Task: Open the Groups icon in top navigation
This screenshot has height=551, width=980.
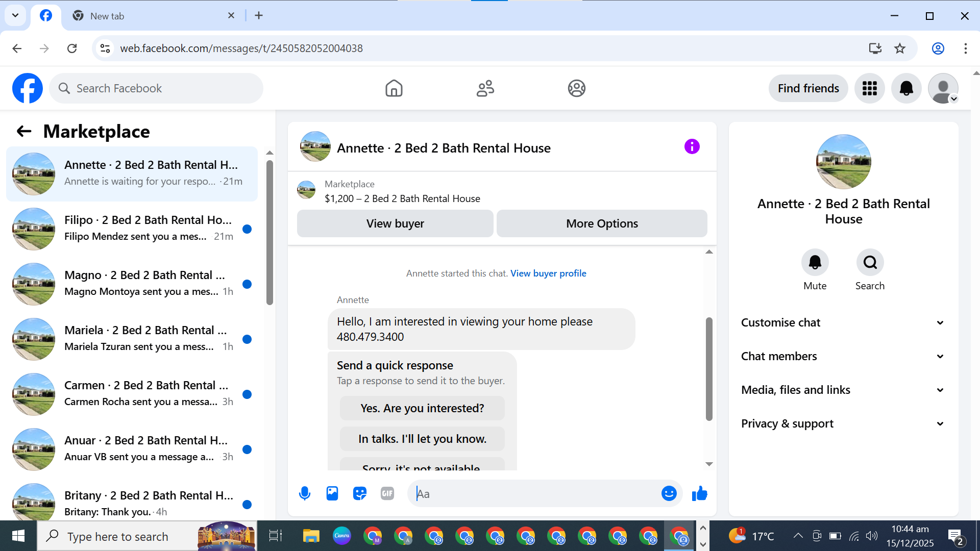Action: coord(577,88)
